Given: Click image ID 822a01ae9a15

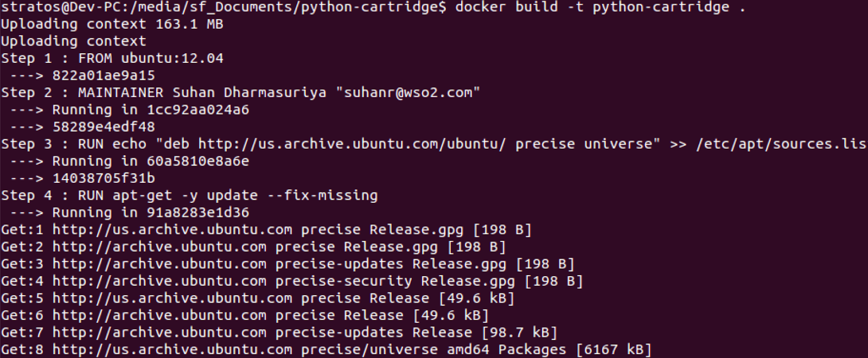Looking at the screenshot, I should [104, 75].
